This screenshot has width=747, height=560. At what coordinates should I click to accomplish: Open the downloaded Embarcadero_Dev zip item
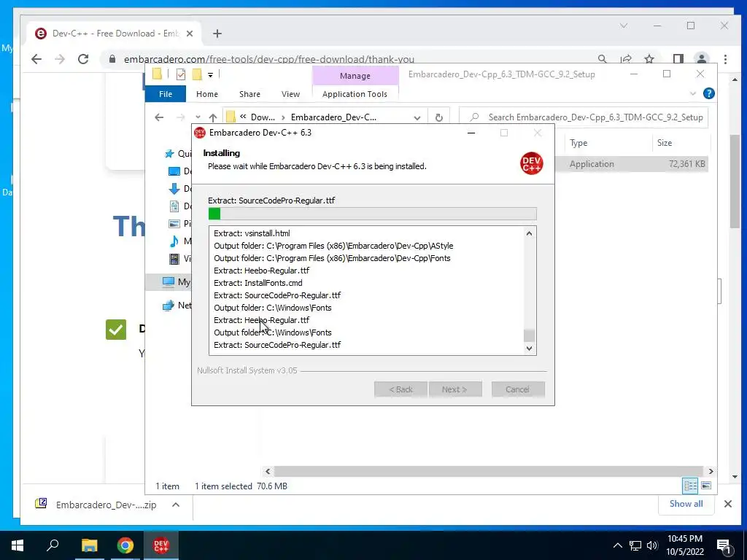(x=98, y=505)
